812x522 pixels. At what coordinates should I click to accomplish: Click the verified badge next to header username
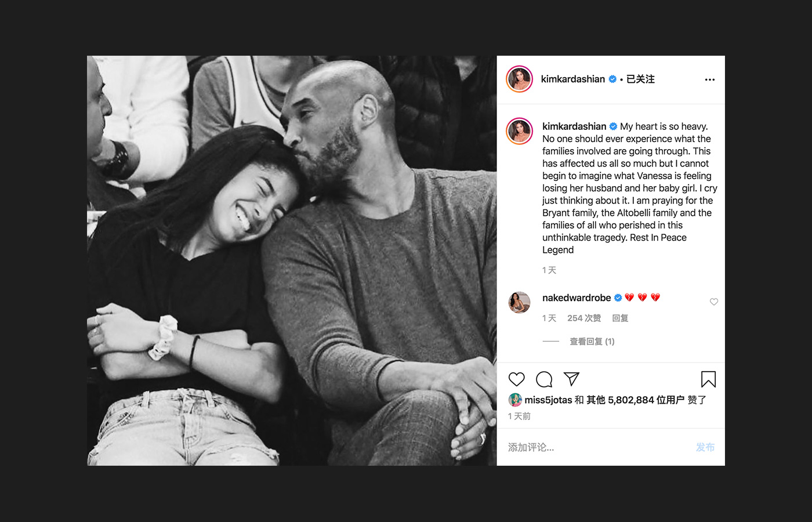(x=612, y=79)
